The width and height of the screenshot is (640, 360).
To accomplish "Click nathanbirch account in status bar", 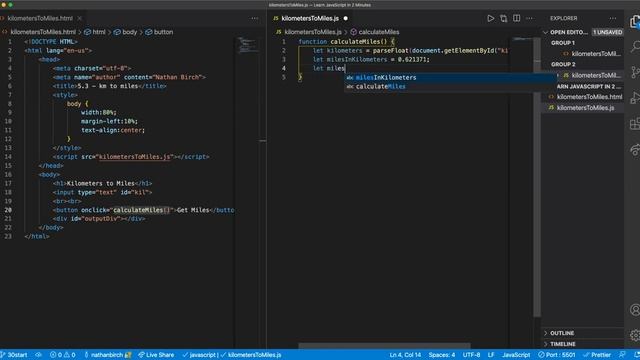I will 108,355.
